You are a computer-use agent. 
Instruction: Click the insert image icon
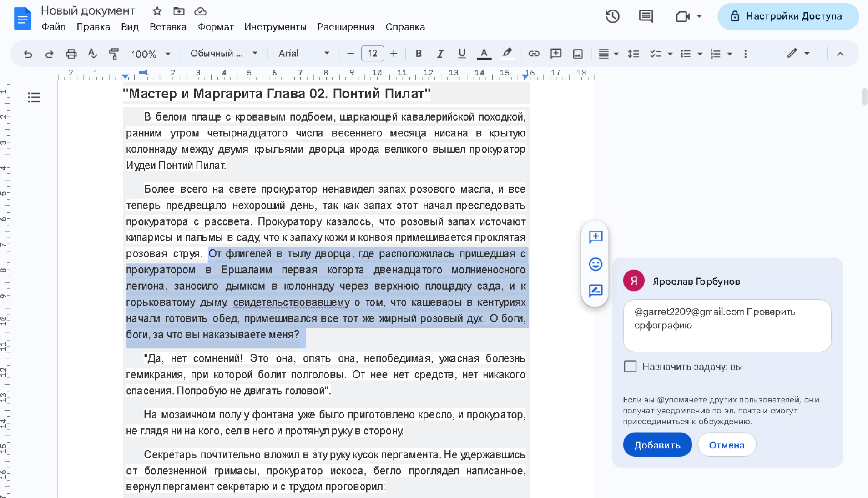point(577,54)
